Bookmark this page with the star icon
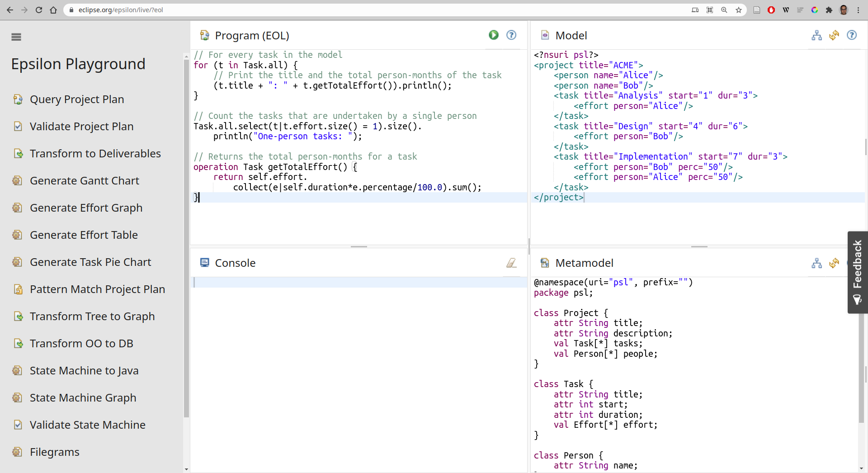 click(739, 10)
